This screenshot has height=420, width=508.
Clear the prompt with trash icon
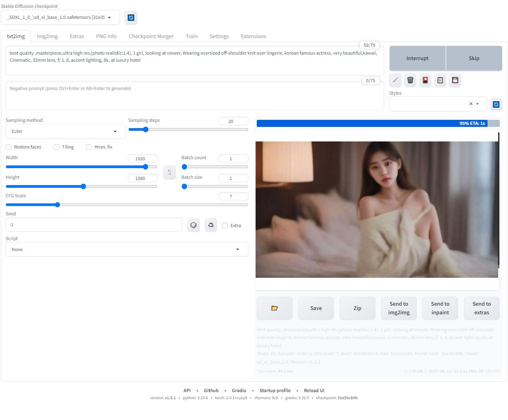[410, 80]
